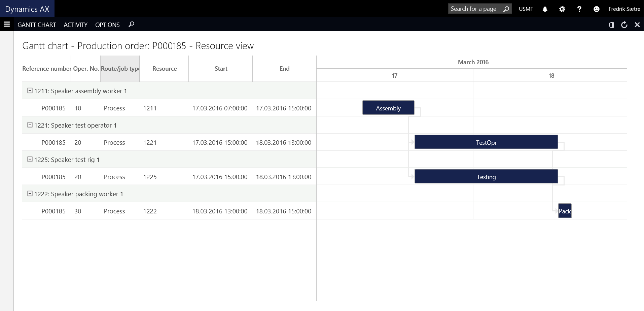Screen dimensions: 644x311
Task: Click the Open in Office icon
Action: click(611, 25)
